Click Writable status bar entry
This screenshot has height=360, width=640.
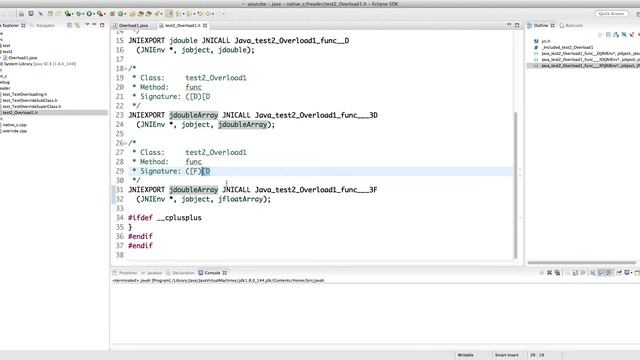pos(465,355)
